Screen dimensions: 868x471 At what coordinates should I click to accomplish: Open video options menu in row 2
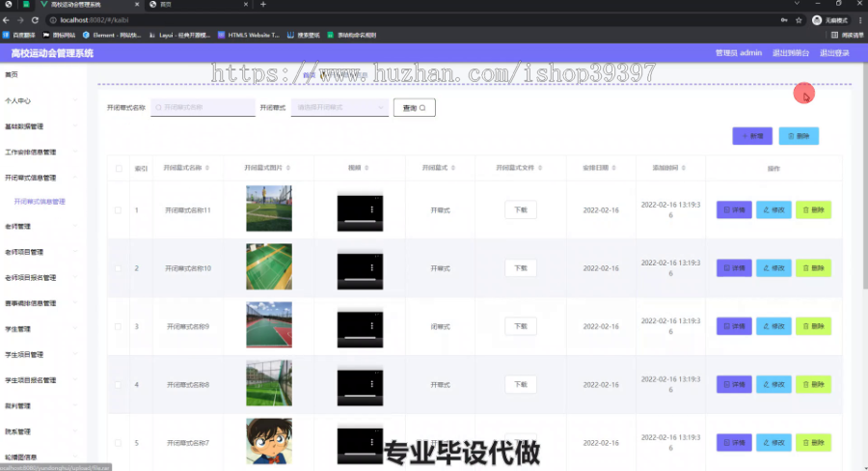click(x=372, y=267)
